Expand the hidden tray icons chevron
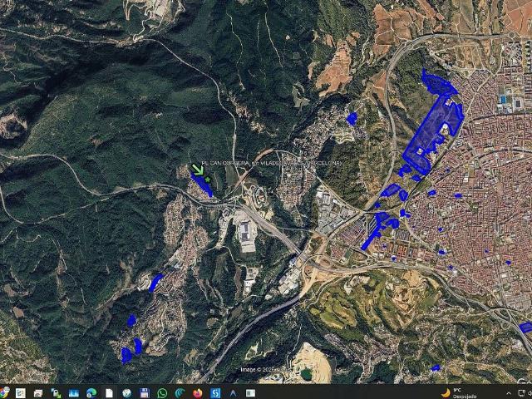This screenshot has height=399, width=532. (x=509, y=393)
